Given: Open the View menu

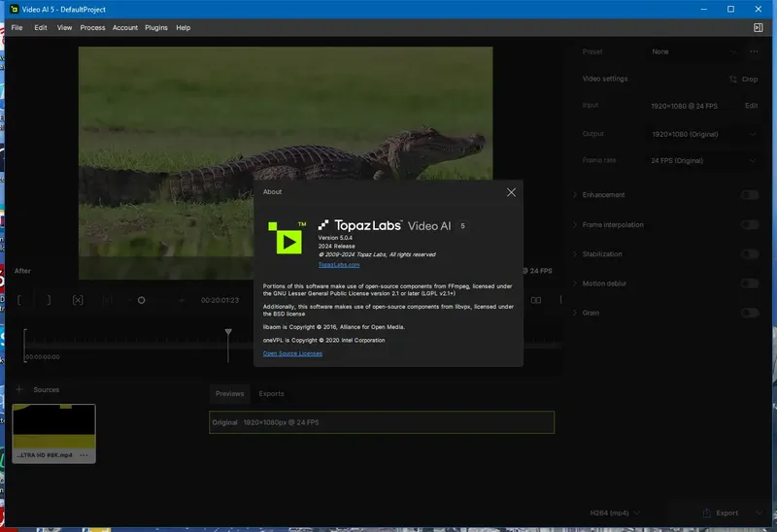Looking at the screenshot, I should tap(64, 28).
